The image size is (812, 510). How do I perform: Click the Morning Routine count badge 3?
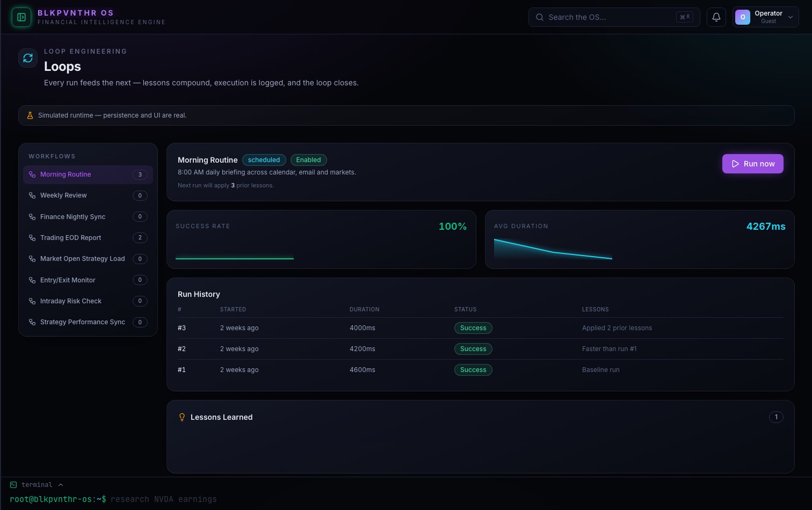(140, 174)
